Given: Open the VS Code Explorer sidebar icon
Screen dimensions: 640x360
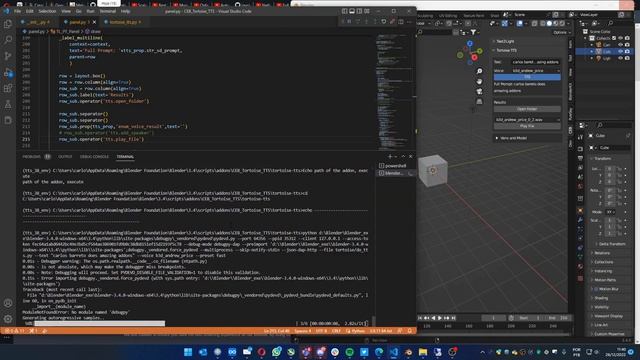Looking at the screenshot, I should (8, 24).
